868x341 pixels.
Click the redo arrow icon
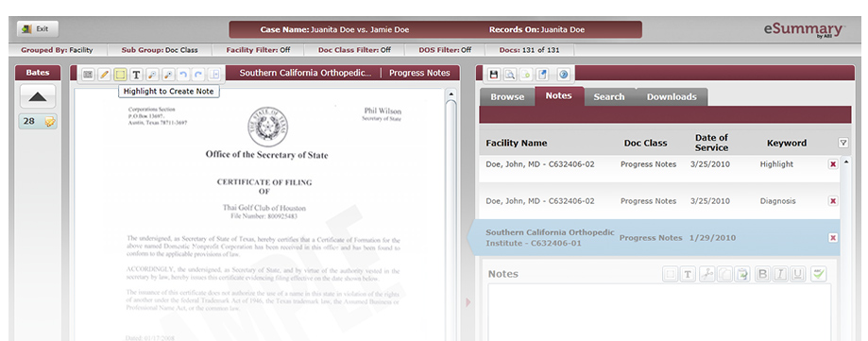(198, 75)
